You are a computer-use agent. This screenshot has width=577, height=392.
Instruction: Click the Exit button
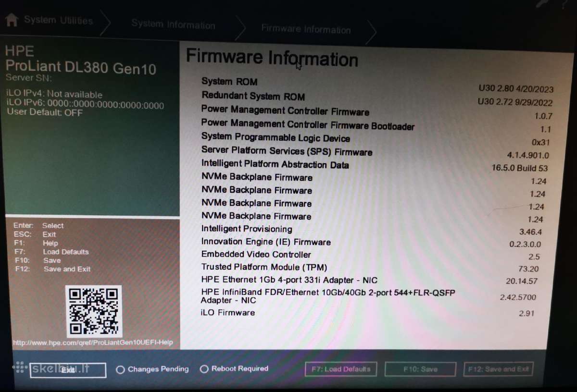click(x=68, y=370)
